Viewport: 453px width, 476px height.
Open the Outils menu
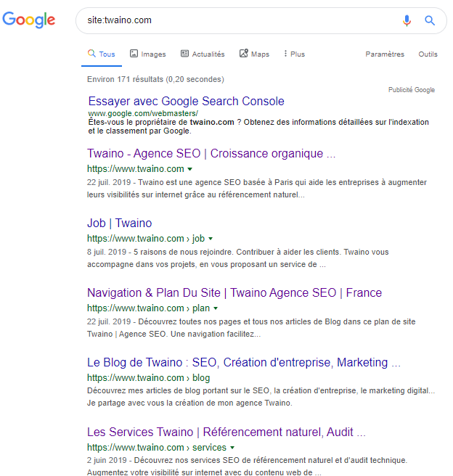point(428,54)
